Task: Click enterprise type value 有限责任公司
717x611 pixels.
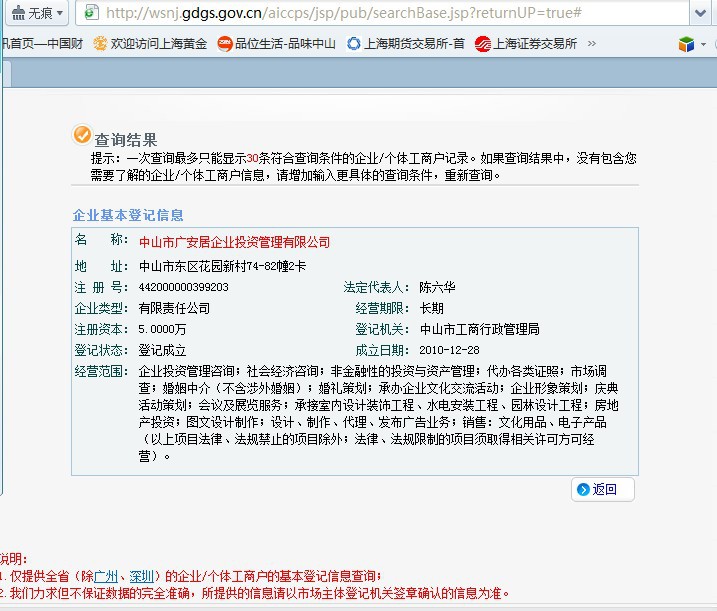Action: point(174,308)
